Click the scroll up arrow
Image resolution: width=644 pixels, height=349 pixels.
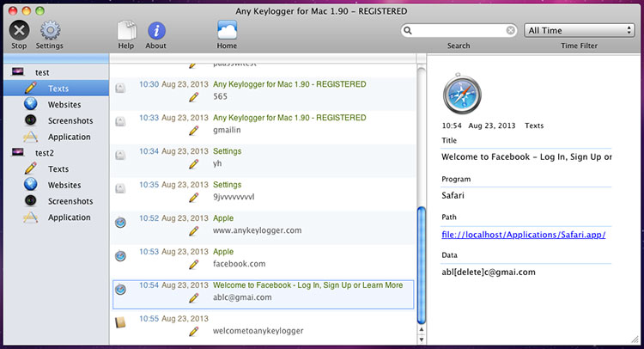pos(422,330)
